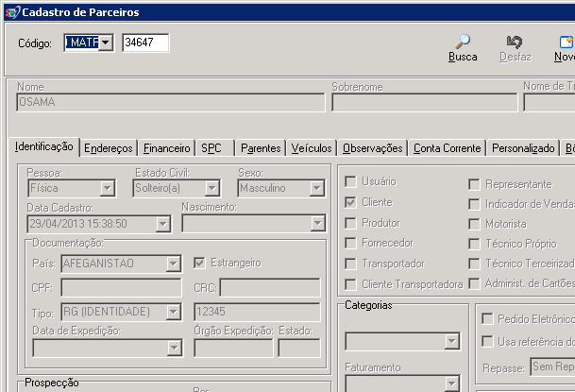Check the Técnico Próprio checkbox
This screenshot has height=392, width=575.
[x=474, y=244]
